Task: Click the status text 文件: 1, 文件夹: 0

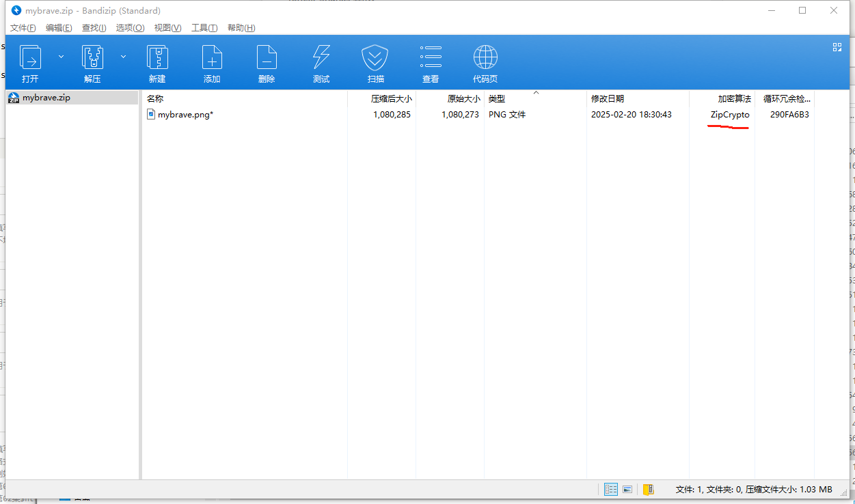Action: tap(709, 490)
